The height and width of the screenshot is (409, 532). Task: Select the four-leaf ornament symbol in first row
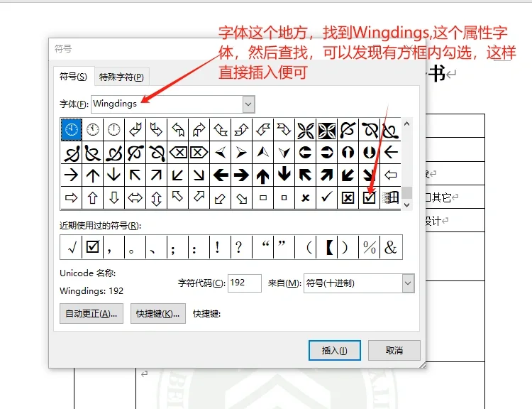305,129
